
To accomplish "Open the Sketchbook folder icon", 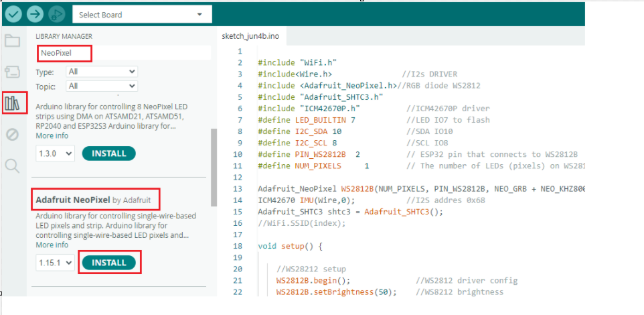I will tap(13, 41).
